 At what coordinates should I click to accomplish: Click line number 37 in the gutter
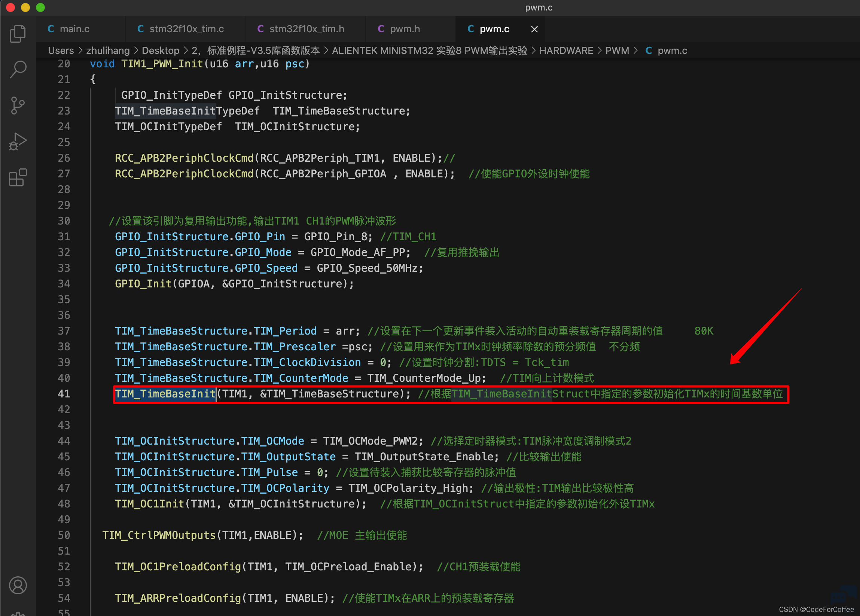click(x=64, y=331)
